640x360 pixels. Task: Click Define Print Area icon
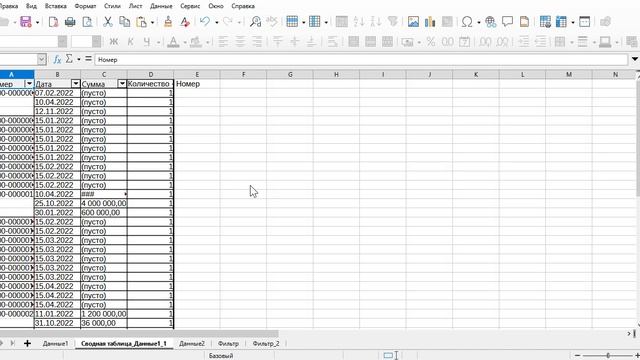(x=545, y=22)
